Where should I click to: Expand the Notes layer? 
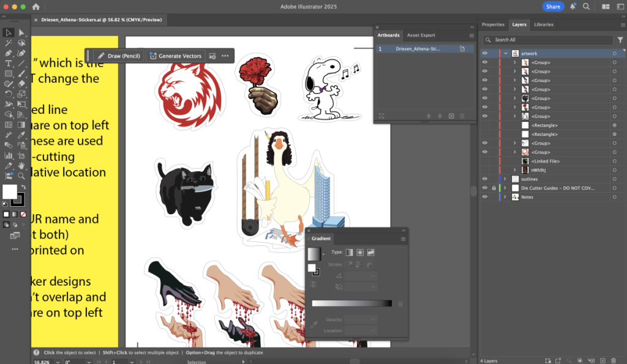[x=505, y=197]
